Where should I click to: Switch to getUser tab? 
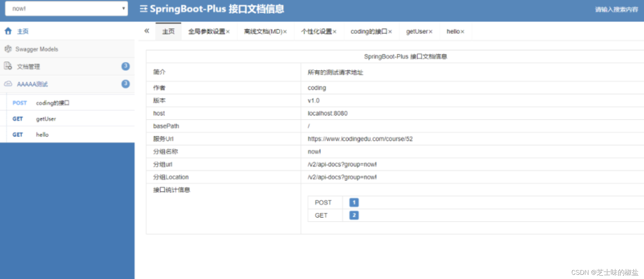(417, 31)
